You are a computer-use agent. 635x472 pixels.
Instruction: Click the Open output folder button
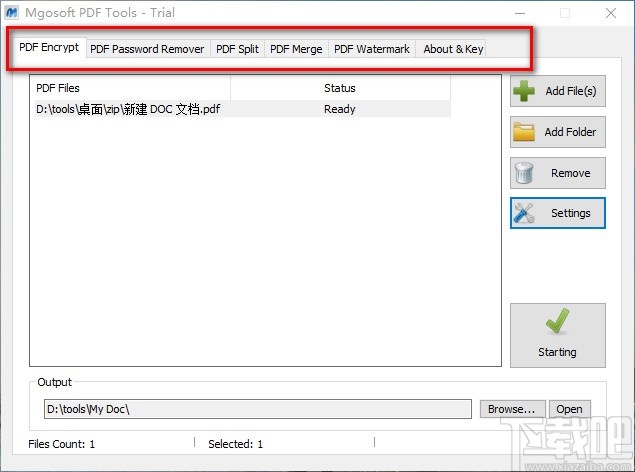[569, 409]
